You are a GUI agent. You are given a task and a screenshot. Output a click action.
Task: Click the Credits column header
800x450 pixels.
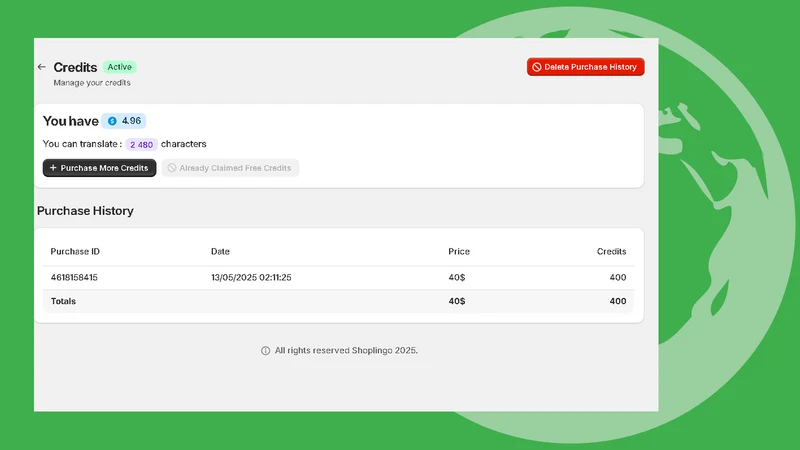click(x=611, y=252)
